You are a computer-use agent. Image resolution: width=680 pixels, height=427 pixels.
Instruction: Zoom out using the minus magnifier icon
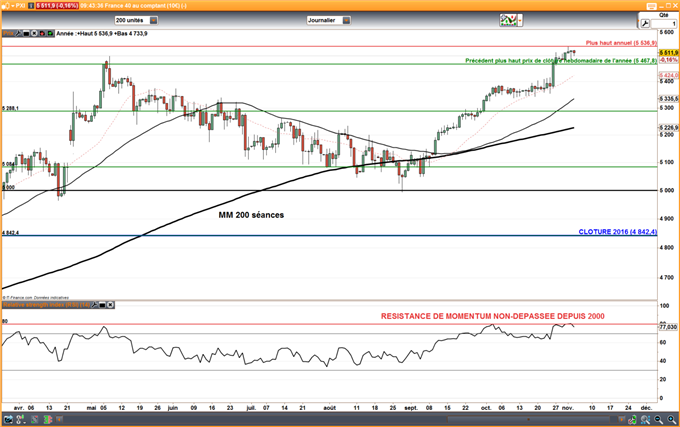click(x=658, y=419)
